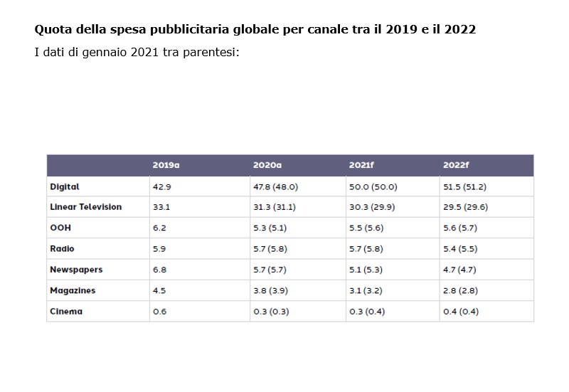Screen dimensions: 569x392
Task: Select the Magazines row label
Action: (x=73, y=290)
